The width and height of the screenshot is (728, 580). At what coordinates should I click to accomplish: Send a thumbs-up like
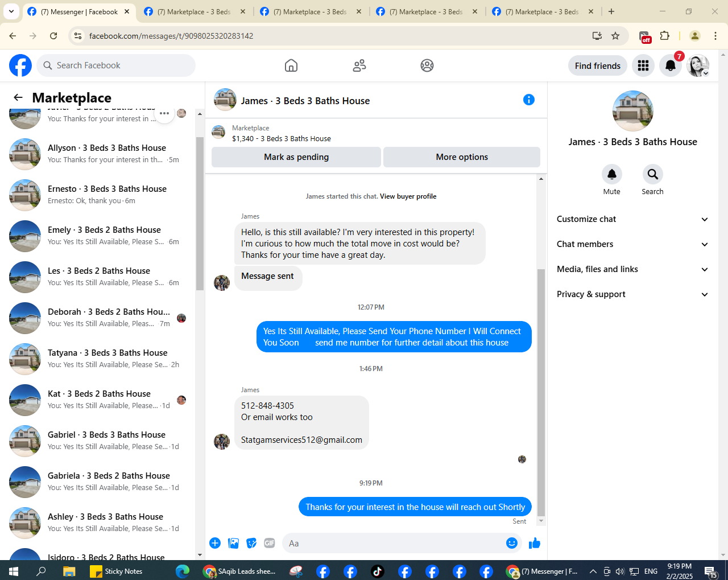pyautogui.click(x=535, y=543)
